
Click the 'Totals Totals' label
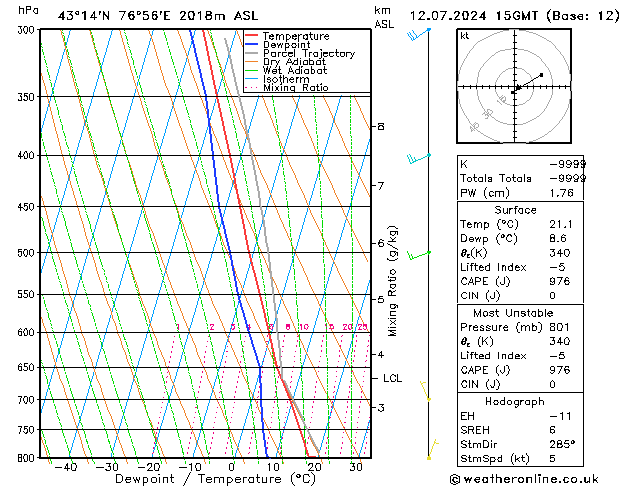[496, 178]
